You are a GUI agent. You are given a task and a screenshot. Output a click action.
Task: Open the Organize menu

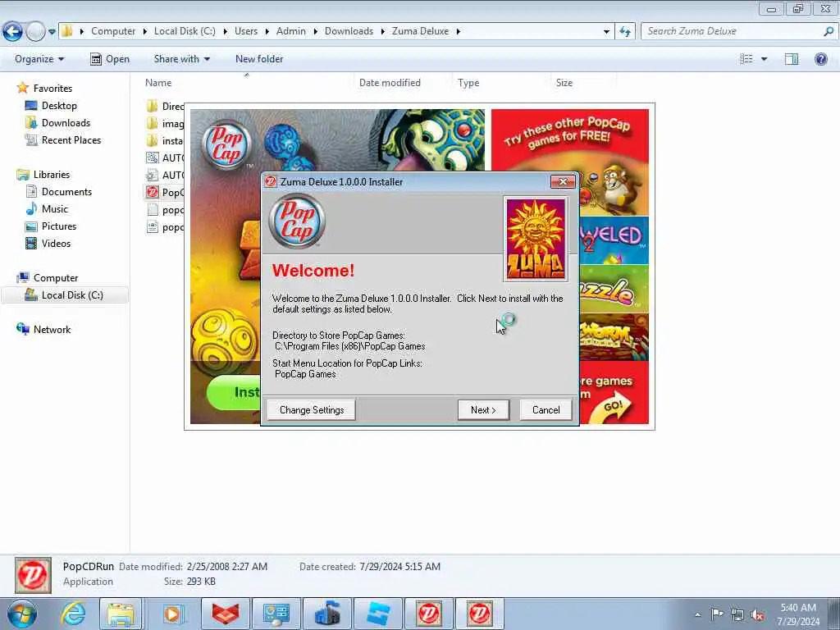39,59
